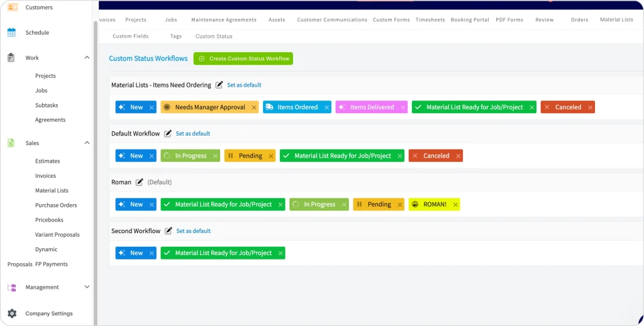The height and width of the screenshot is (326, 644).
Task: Click the Work clipboard icon
Action: point(11,58)
